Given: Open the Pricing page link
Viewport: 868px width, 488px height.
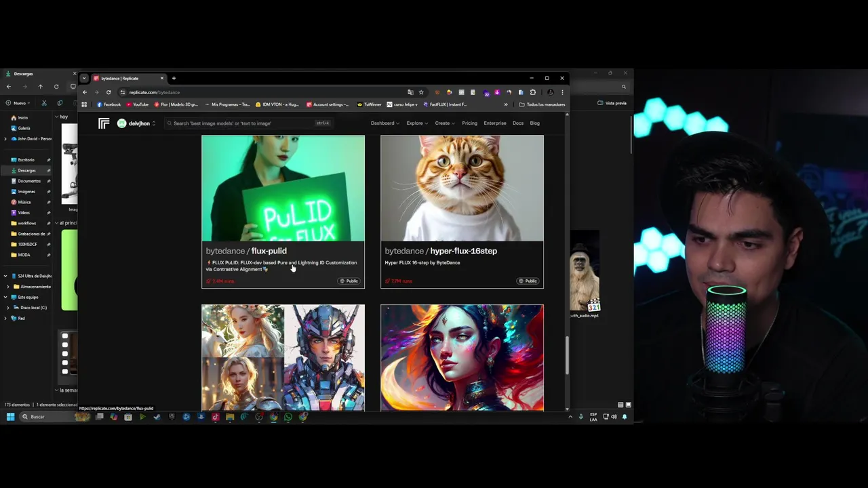Looking at the screenshot, I should (469, 123).
